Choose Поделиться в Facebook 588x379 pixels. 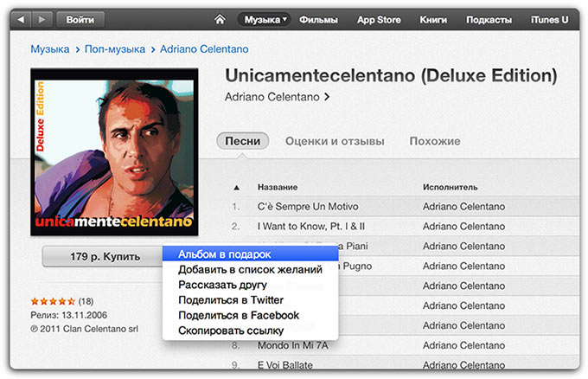[251, 316]
